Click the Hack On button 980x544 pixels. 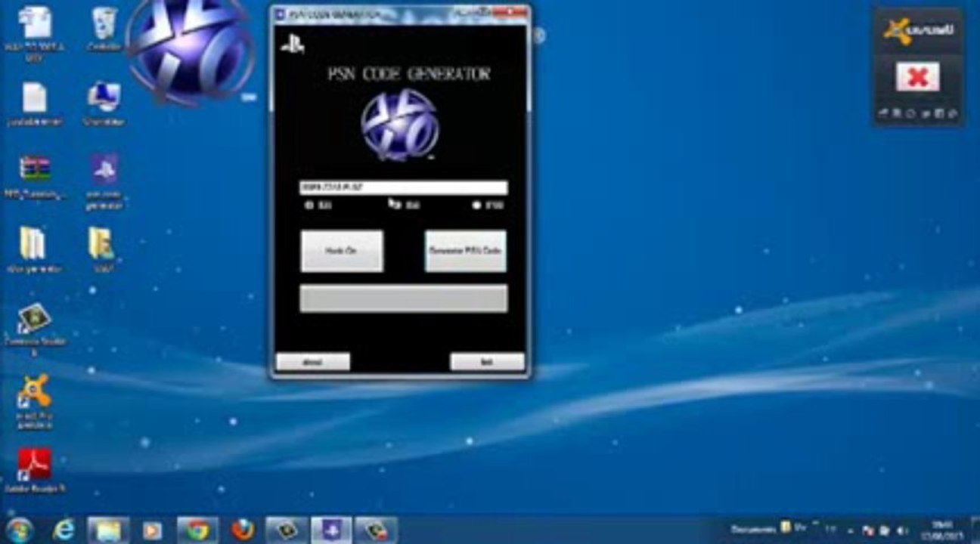pos(342,251)
